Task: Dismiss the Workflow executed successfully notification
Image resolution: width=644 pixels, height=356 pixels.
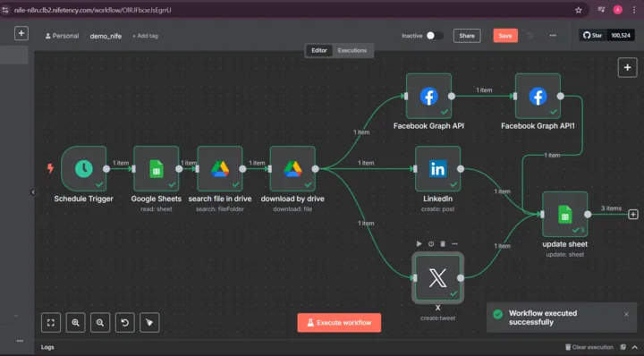Action: point(626,315)
